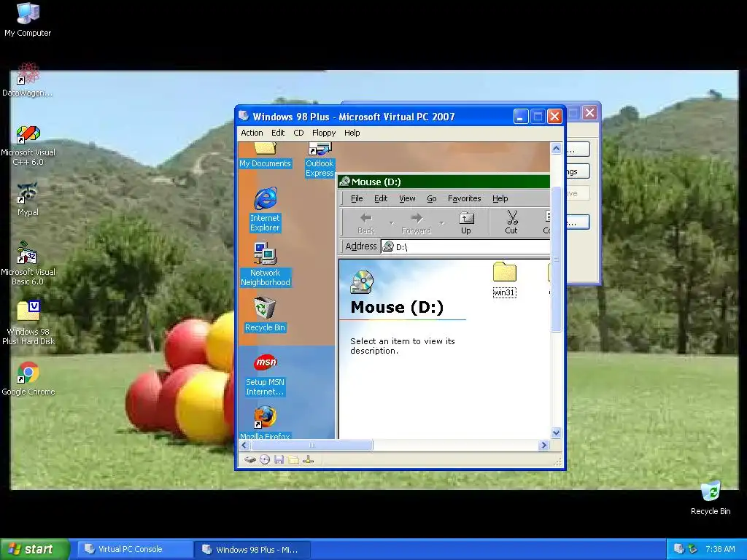Select the Mozilla Firefox guest shortcut

(x=265, y=423)
